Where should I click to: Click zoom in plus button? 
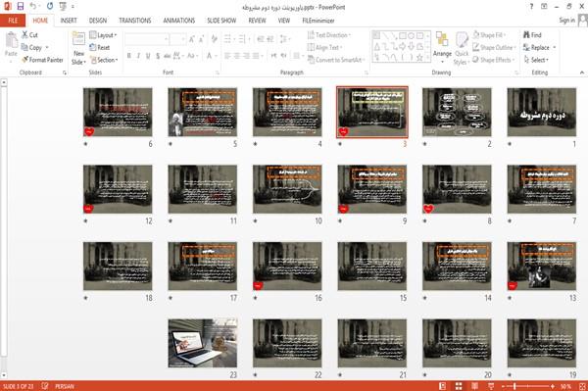(553, 386)
